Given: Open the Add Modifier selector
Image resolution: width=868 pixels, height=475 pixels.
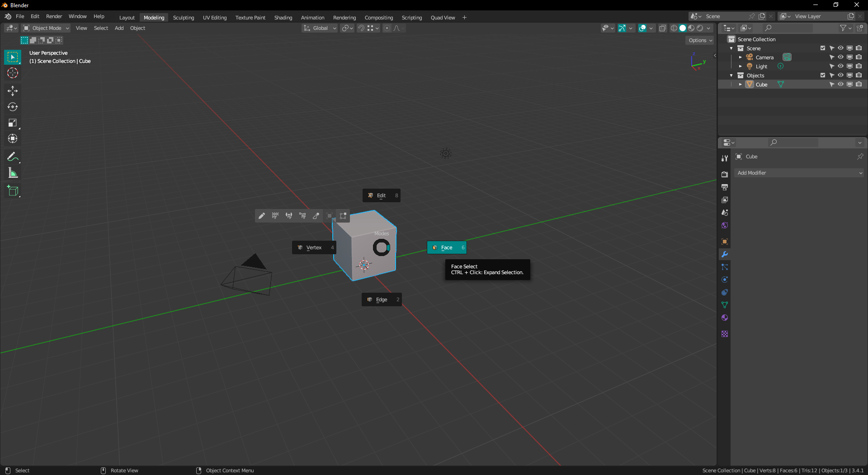Looking at the screenshot, I should coord(799,173).
